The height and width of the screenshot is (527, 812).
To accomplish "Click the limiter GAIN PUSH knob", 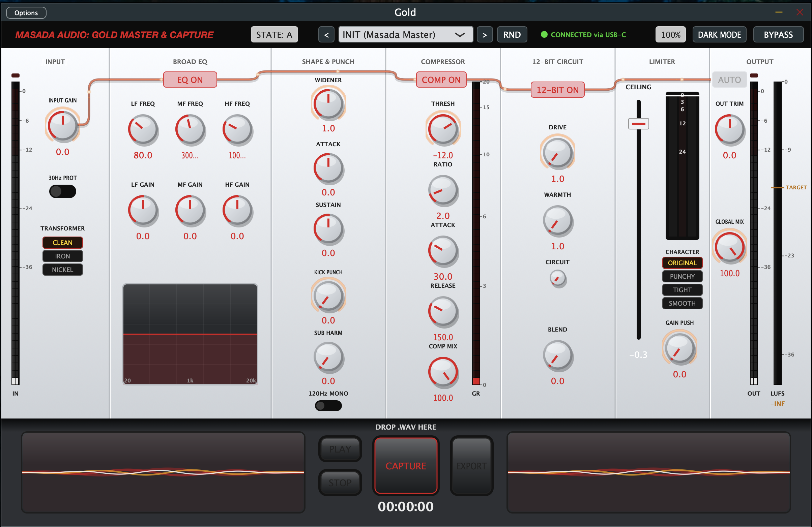I will coord(679,348).
